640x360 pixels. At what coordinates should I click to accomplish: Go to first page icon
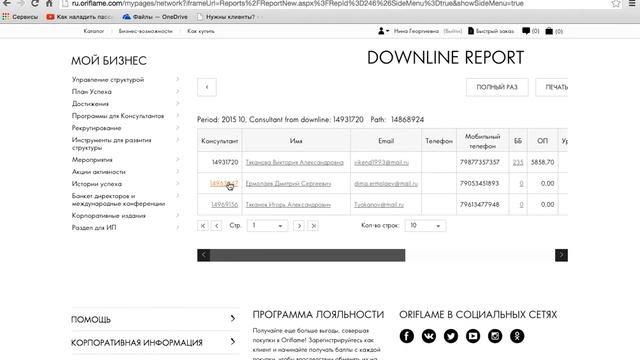click(x=203, y=226)
